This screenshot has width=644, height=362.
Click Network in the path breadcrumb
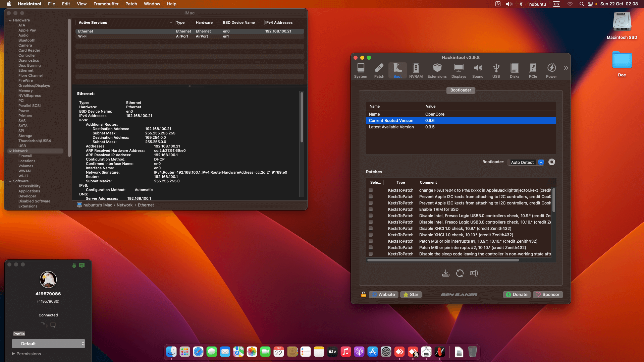pyautogui.click(x=124, y=205)
